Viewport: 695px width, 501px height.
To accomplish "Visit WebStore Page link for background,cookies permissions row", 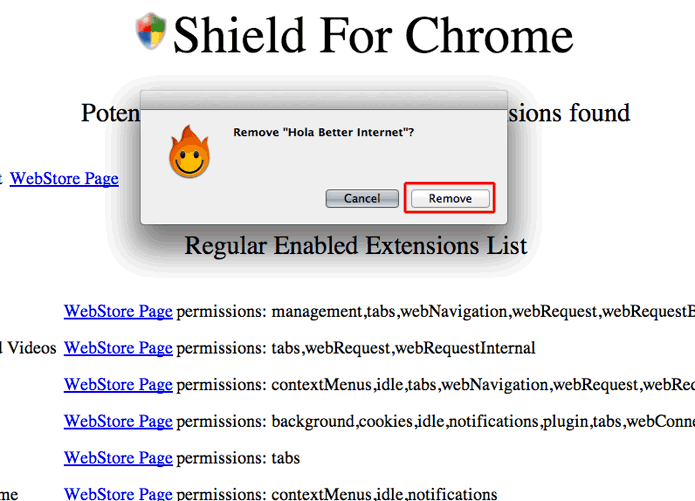I will (x=118, y=422).
